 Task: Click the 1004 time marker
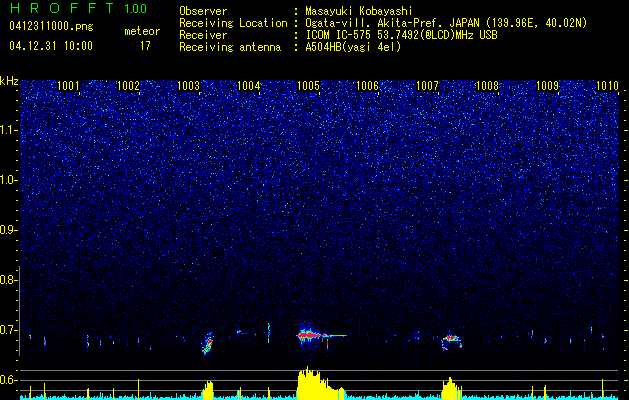pyautogui.click(x=249, y=86)
